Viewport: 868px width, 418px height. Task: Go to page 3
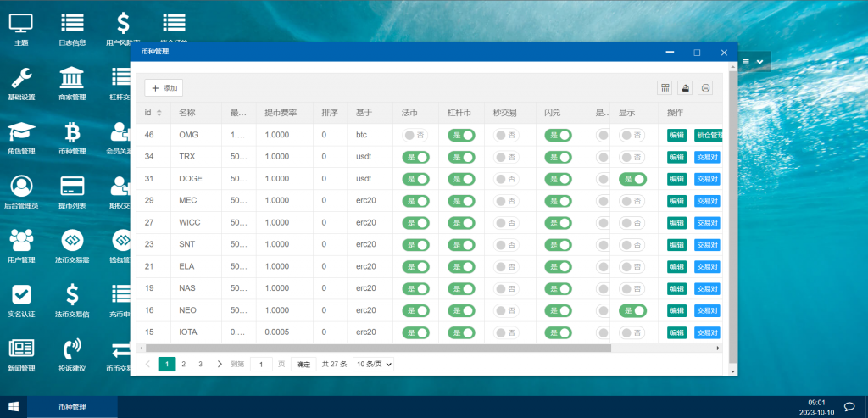click(x=200, y=364)
